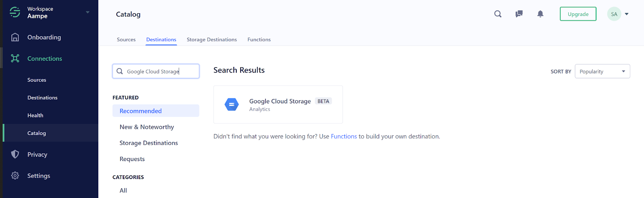Screen dimensions: 644x198
Task: Click the Upgrade button
Action: 578,14
